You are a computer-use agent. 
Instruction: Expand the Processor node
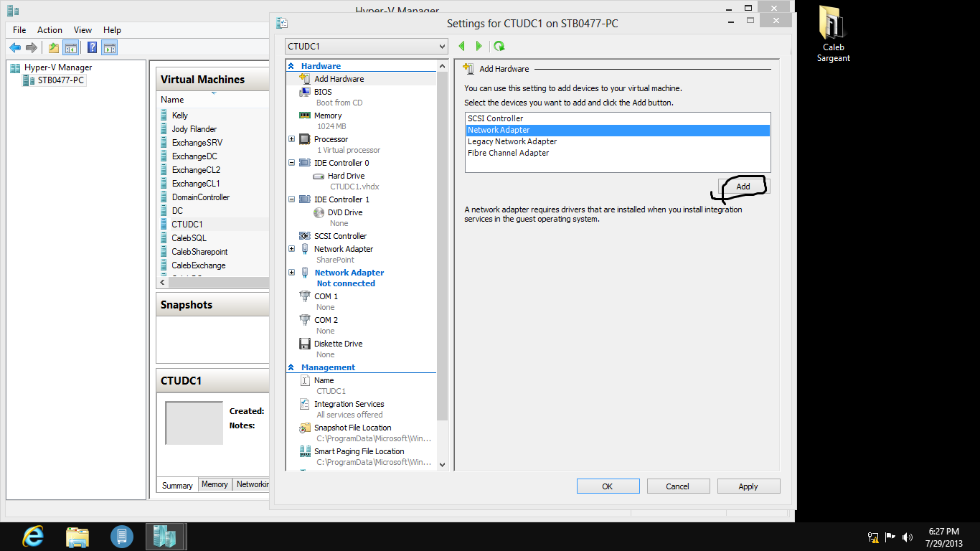(291, 139)
